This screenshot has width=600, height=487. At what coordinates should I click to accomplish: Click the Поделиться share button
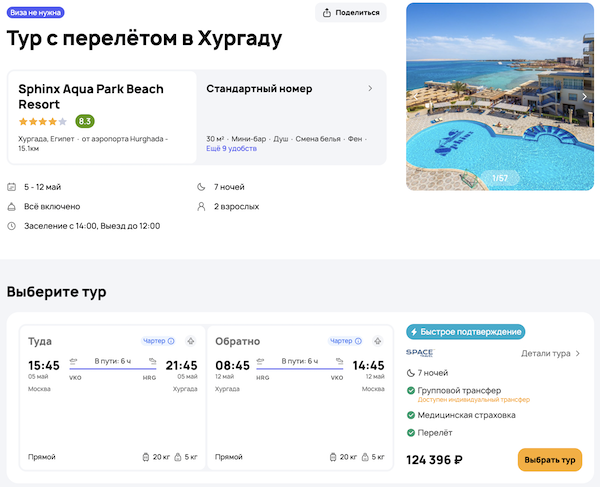point(351,13)
